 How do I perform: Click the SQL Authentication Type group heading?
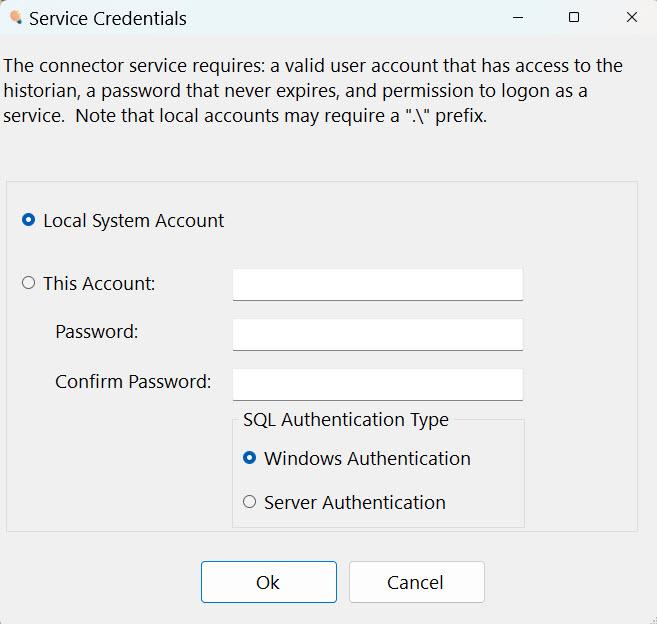346,419
